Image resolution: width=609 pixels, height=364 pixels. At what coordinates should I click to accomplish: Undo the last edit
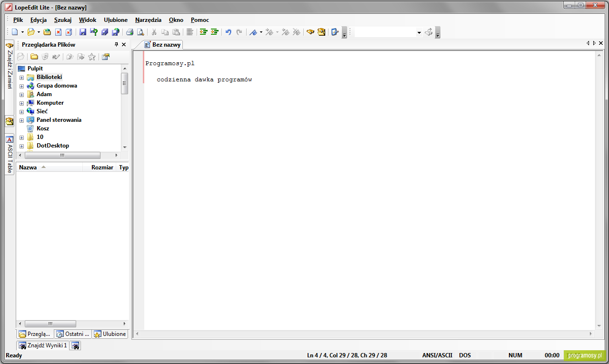click(228, 32)
